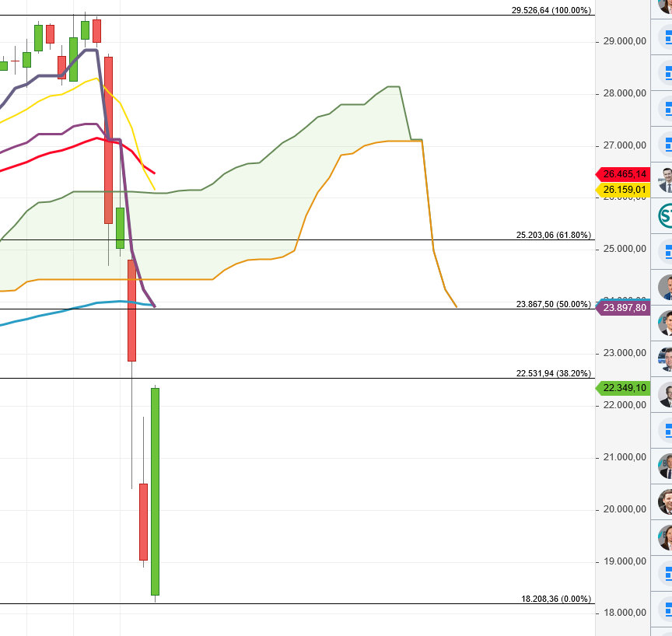
Task: Click the 20.000,00 axis label
Action: click(x=625, y=509)
